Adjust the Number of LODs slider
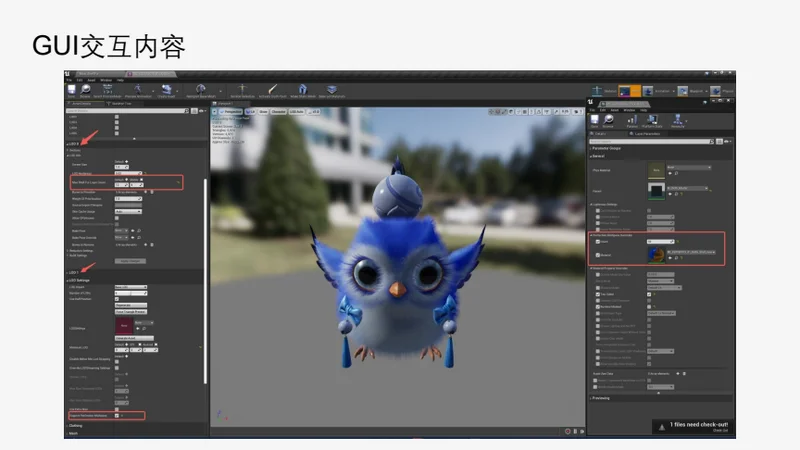The height and width of the screenshot is (450, 800). (x=131, y=293)
